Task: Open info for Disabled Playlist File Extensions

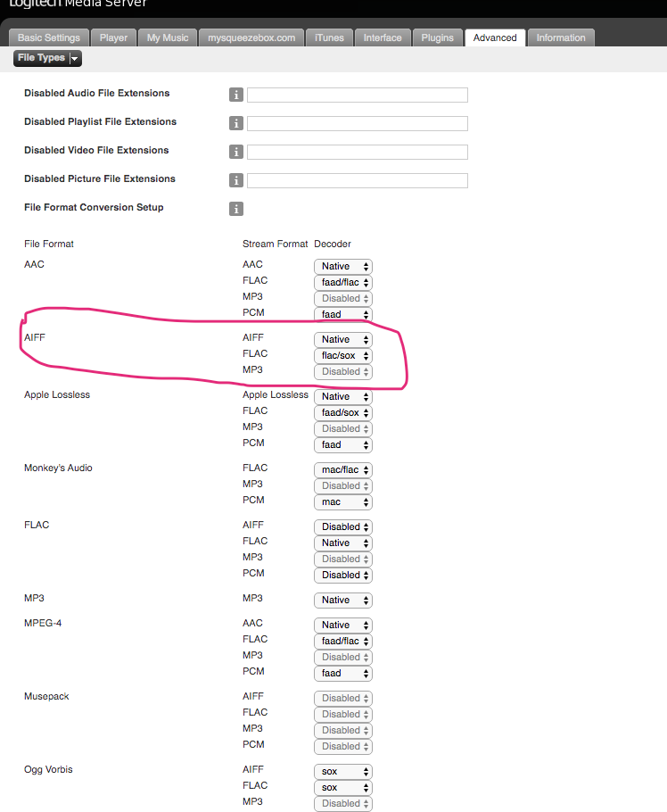Action: click(x=236, y=123)
